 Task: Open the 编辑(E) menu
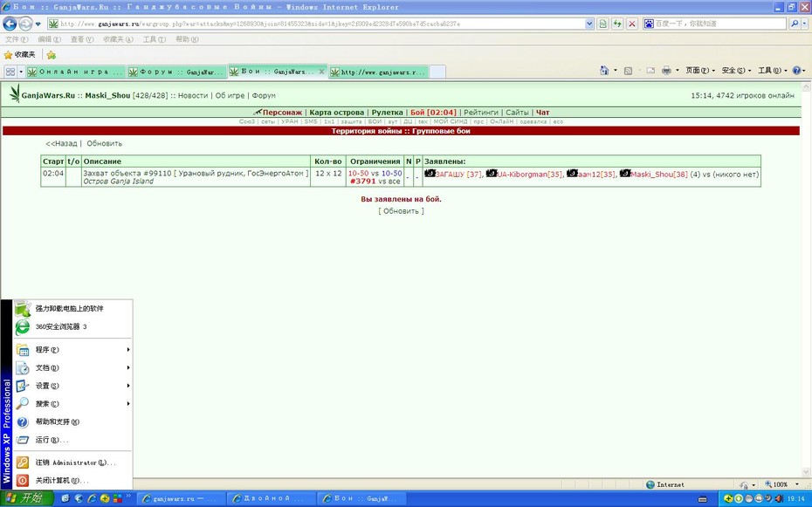click(49, 39)
